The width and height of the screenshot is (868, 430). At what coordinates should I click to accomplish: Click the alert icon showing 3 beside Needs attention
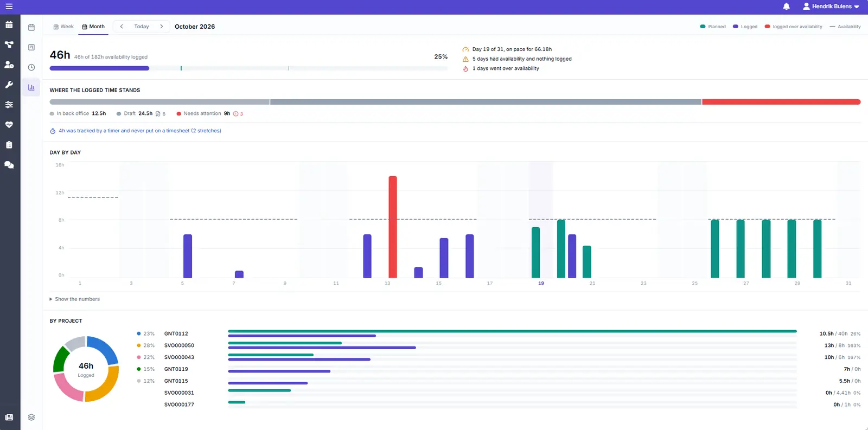point(235,114)
